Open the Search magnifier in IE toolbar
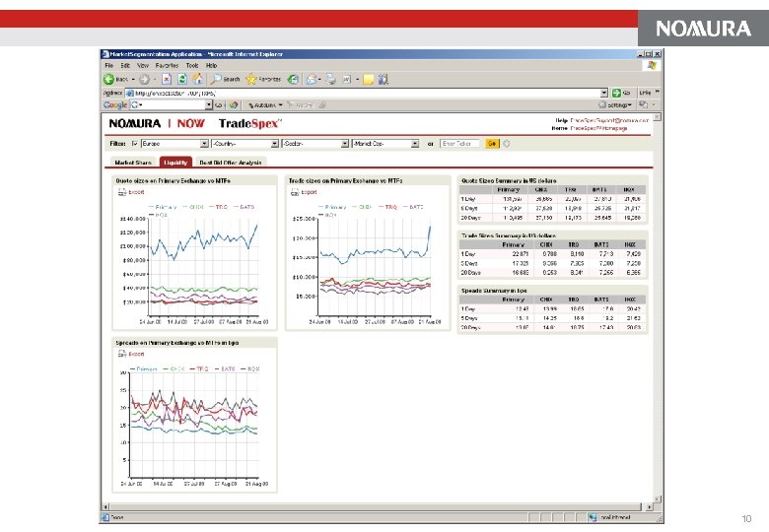 pos(225,79)
